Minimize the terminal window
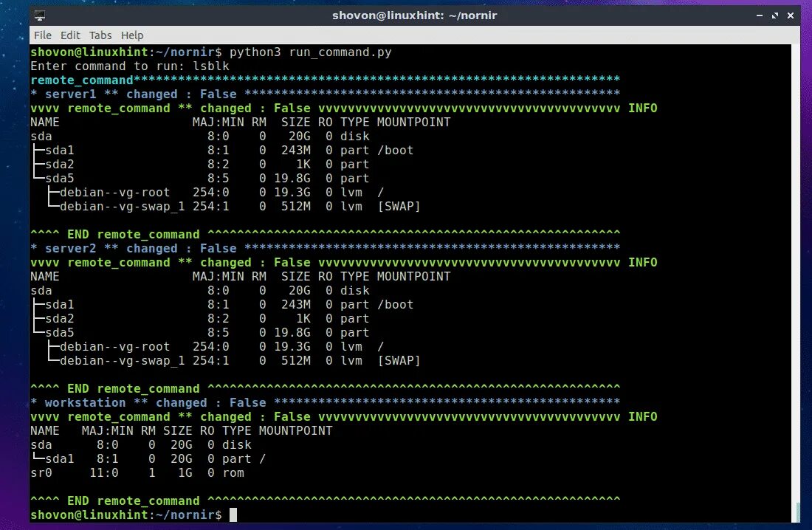The width and height of the screenshot is (812, 530). (x=759, y=16)
